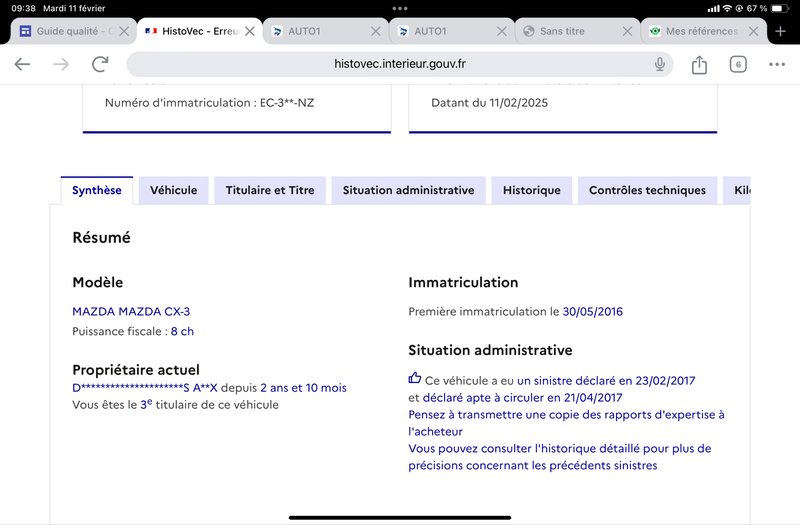Tap the Wi-Fi icon in status bar
This screenshot has width=800, height=525.
tap(727, 8)
